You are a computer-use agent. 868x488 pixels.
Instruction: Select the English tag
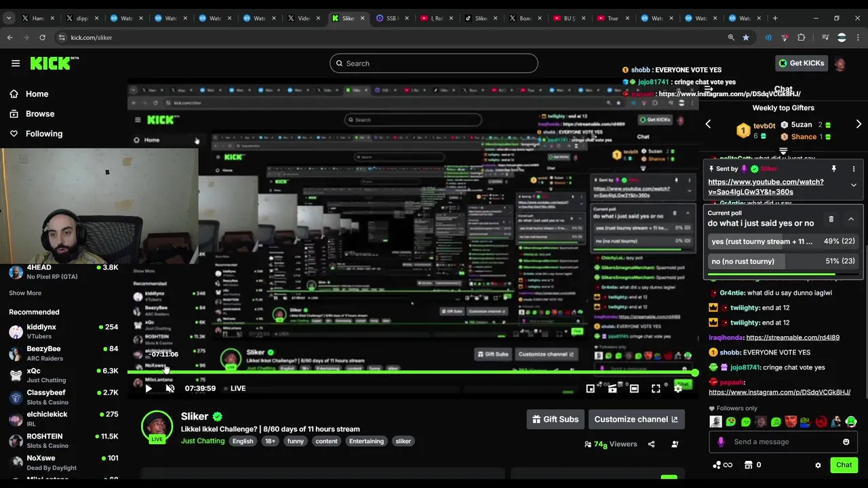click(x=243, y=441)
